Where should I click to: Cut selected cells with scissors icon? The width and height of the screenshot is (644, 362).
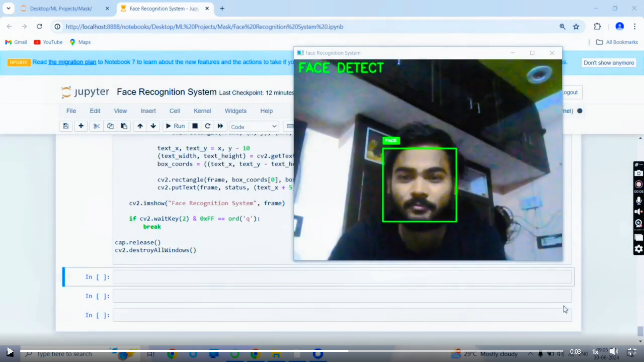[97, 126]
